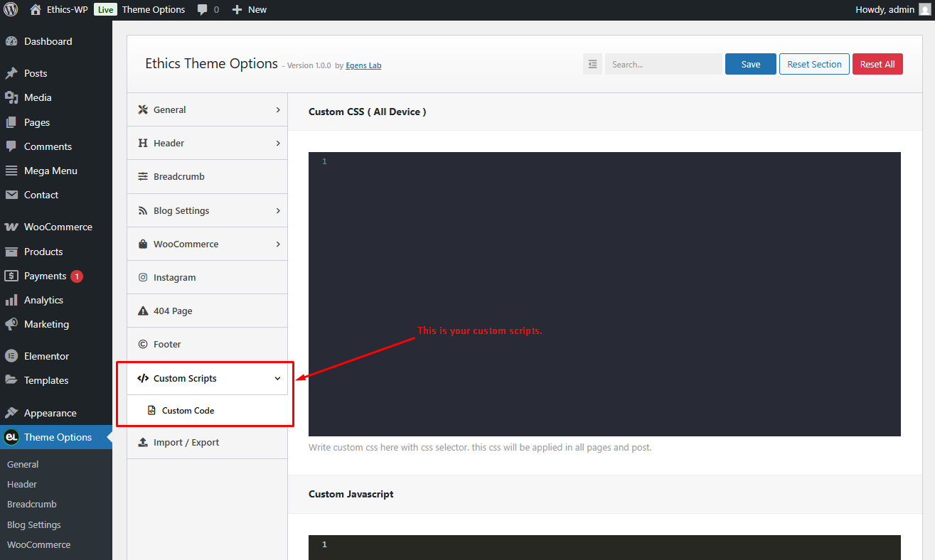Click the Media icon in sidebar
The height and width of the screenshot is (560, 935).
[11, 97]
